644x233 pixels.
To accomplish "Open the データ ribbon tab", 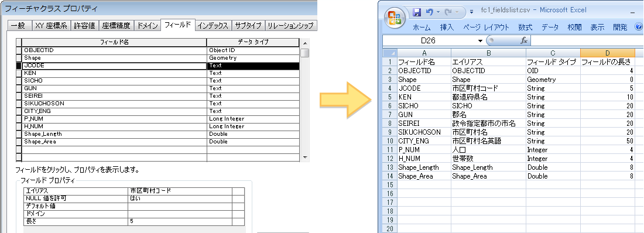I will coord(550,28).
